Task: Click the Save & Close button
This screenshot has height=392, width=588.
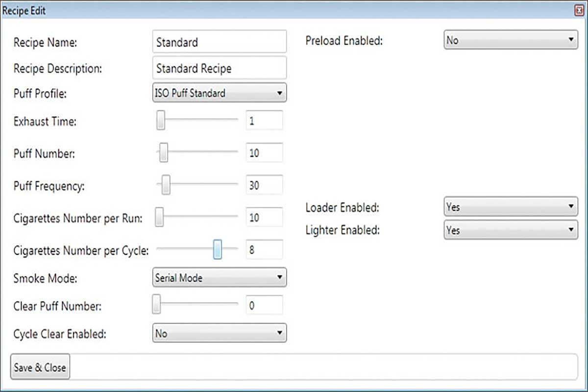Action: 40,367
